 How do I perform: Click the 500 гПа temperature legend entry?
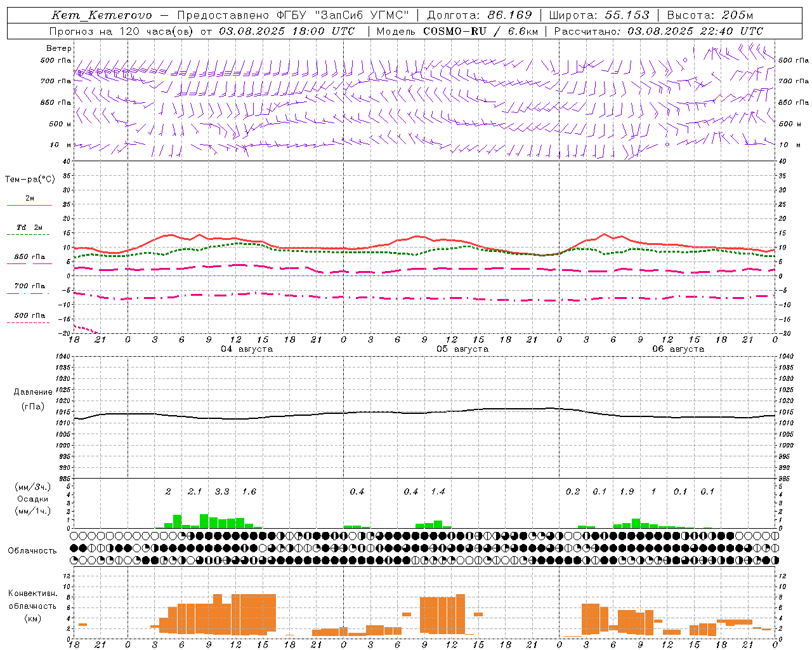29,318
